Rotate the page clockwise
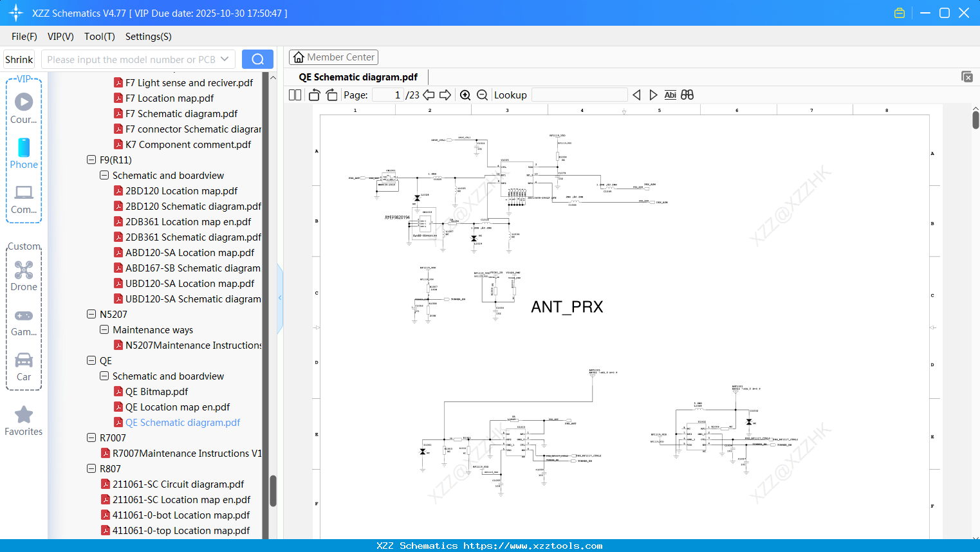The width and height of the screenshot is (980, 552). pyautogui.click(x=331, y=95)
